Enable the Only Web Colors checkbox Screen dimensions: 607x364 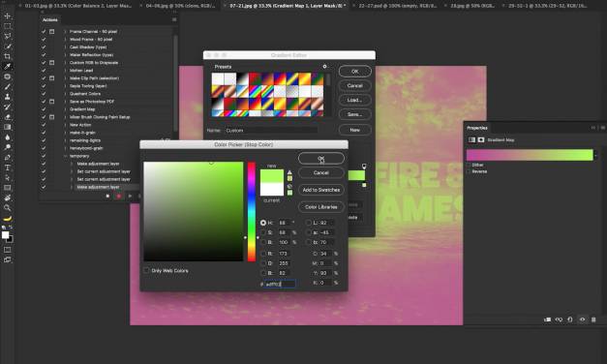[146, 270]
